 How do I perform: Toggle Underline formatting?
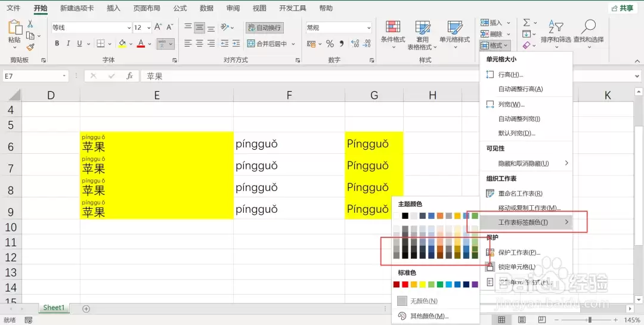pos(80,44)
